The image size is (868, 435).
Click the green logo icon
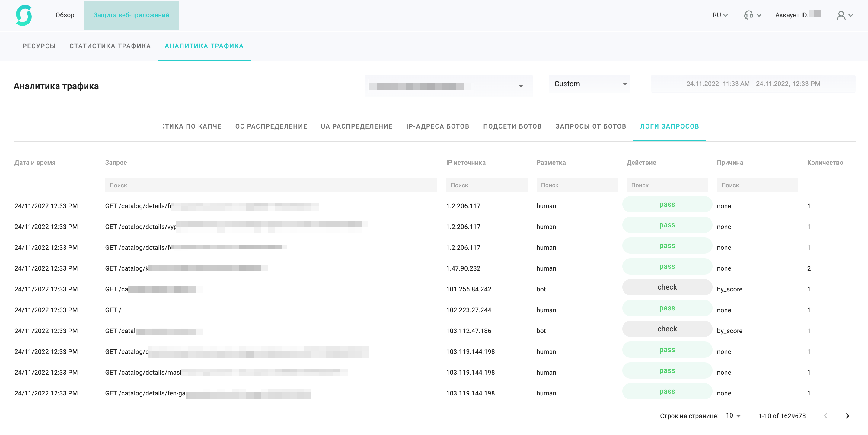24,15
